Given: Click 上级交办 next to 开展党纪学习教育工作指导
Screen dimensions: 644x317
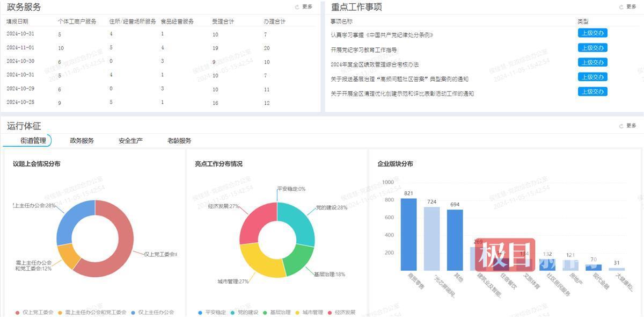Looking at the screenshot, I should pos(593,47).
